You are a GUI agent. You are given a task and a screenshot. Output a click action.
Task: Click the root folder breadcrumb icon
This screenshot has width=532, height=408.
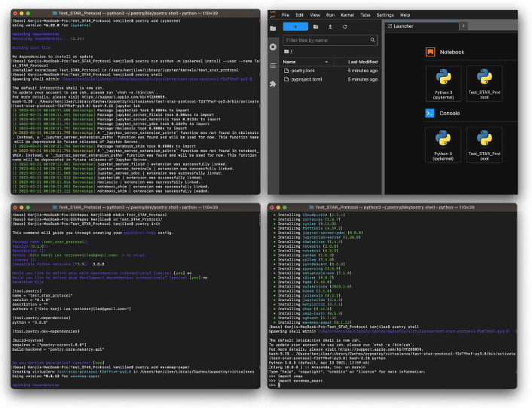click(286, 51)
